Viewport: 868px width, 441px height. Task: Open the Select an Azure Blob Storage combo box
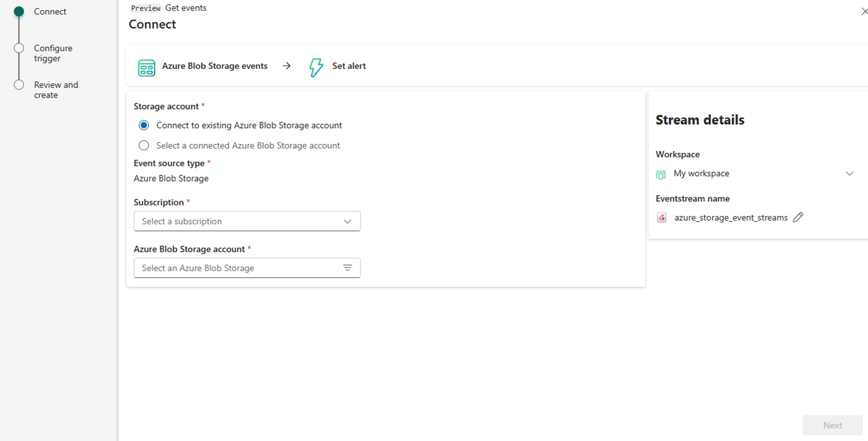(x=247, y=268)
